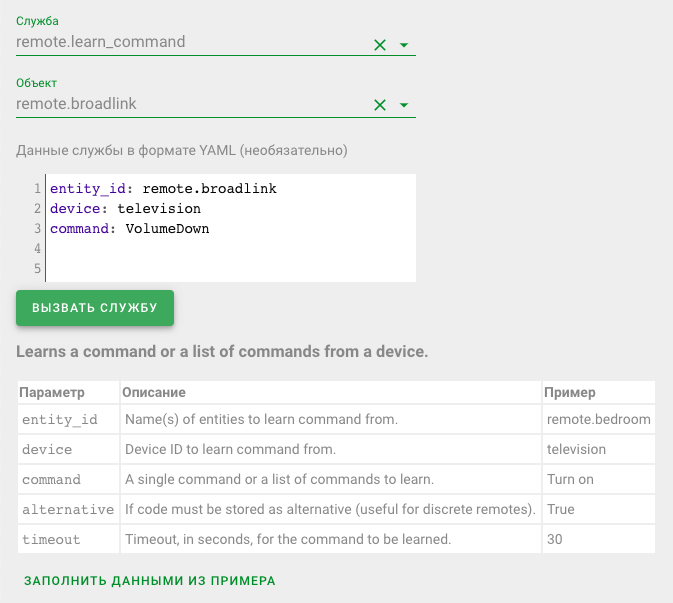Screen dimensions: 673x603
Task: Click the remote.broadlink entity field
Action: 190,103
